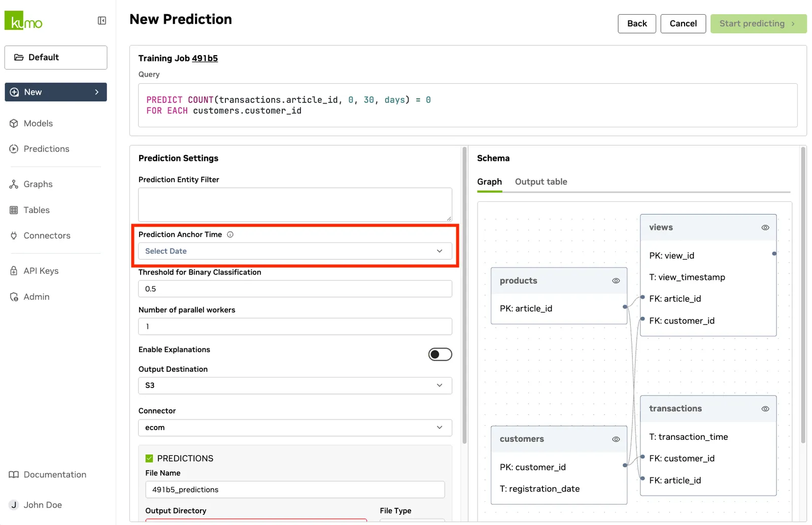Toggle visibility eye on products table
The width and height of the screenshot is (812, 525).
pos(616,281)
